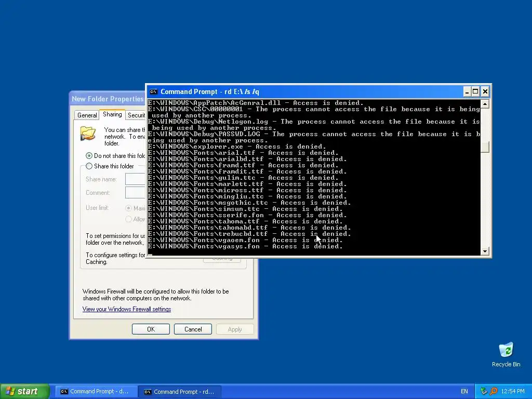Click the search companion tray icon
This screenshot has height=399, width=532.
click(494, 391)
